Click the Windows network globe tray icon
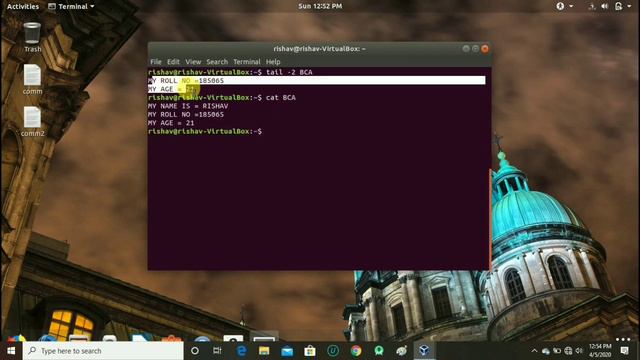 click(568, 351)
